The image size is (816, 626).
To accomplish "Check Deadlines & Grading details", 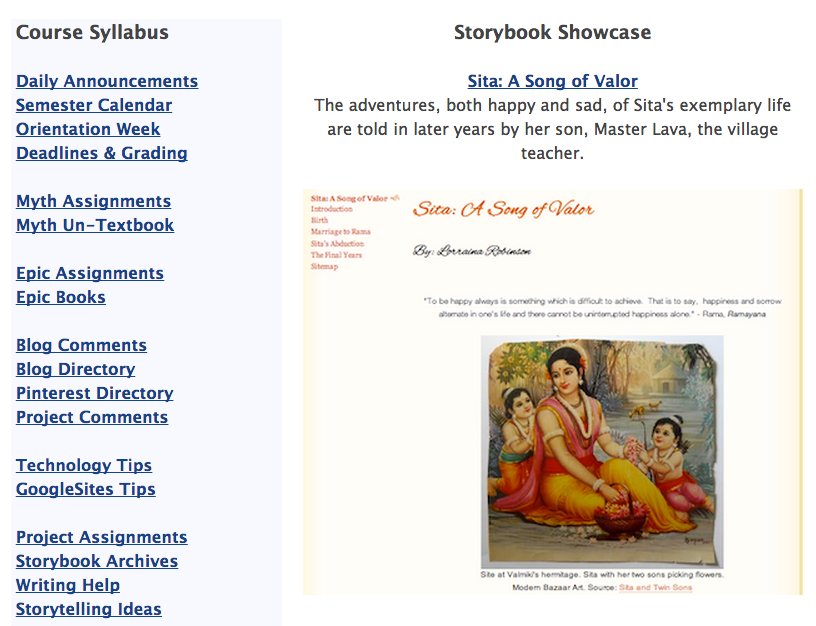I will click(x=101, y=153).
